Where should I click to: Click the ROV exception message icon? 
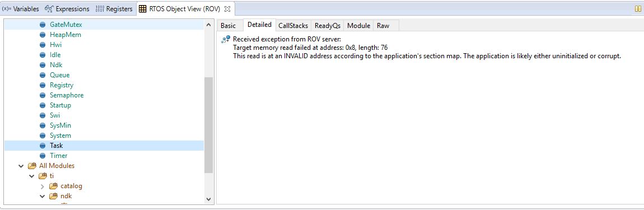tap(226, 39)
